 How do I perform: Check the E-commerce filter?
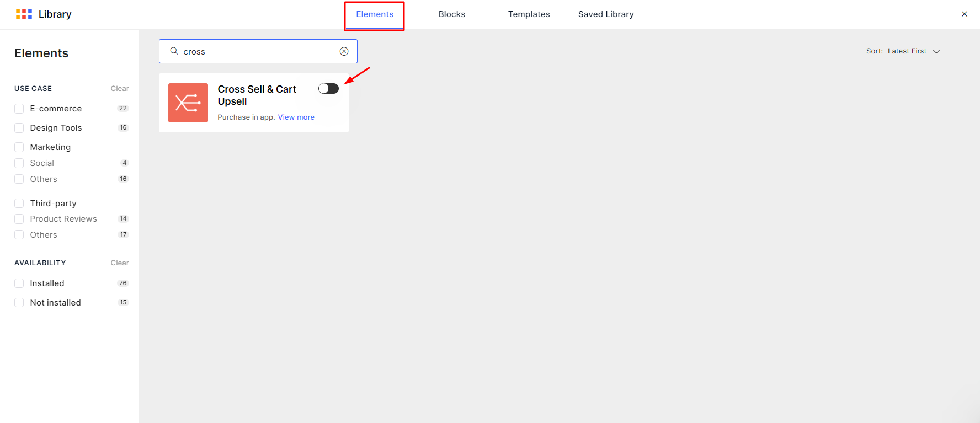pyautogui.click(x=19, y=109)
